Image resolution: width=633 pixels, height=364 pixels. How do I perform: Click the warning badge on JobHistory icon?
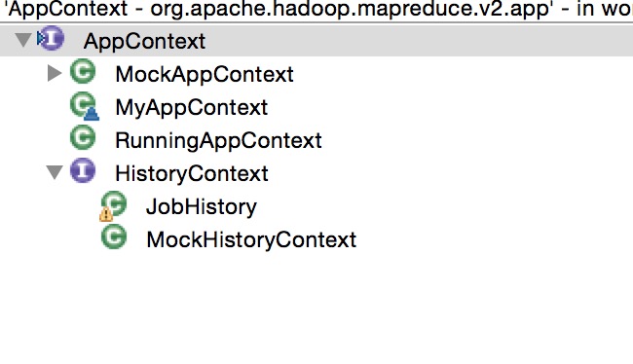tap(106, 215)
